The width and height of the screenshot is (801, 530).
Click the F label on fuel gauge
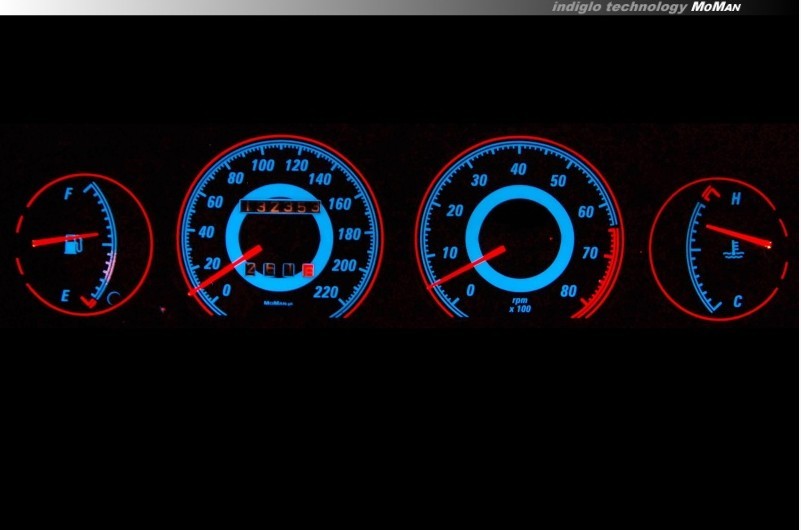coord(68,195)
